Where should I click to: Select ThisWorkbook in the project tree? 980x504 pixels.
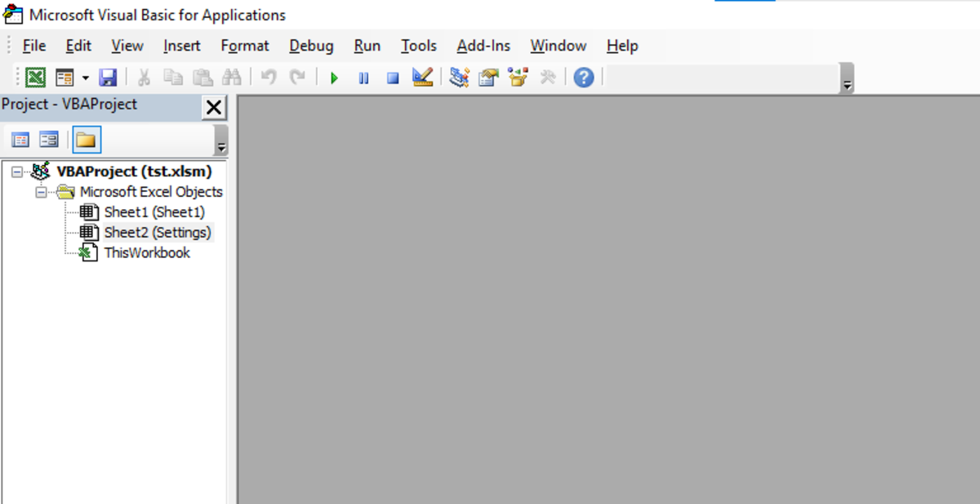[x=147, y=253]
